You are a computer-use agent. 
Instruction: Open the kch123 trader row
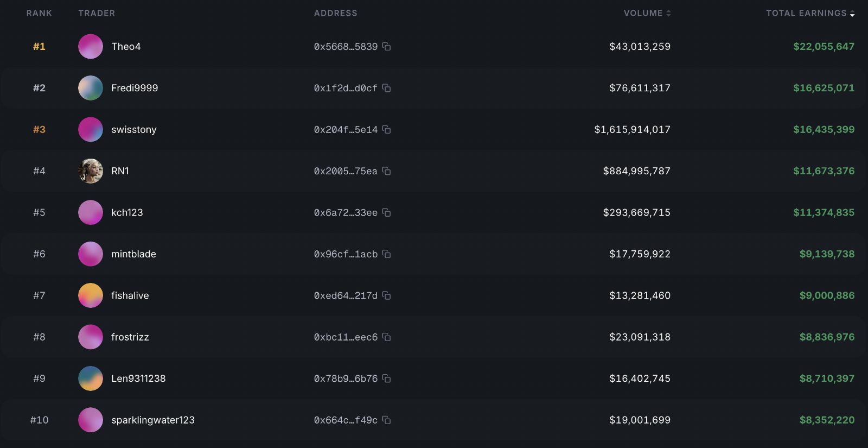coord(434,213)
